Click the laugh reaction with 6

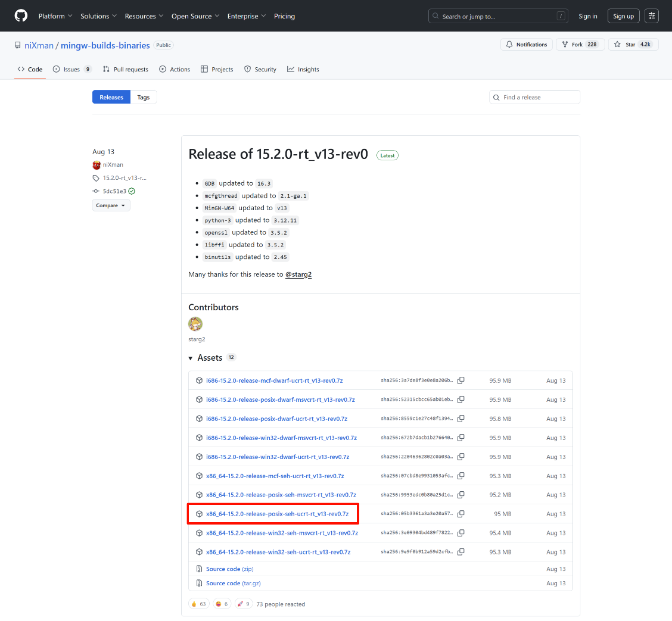coord(222,604)
